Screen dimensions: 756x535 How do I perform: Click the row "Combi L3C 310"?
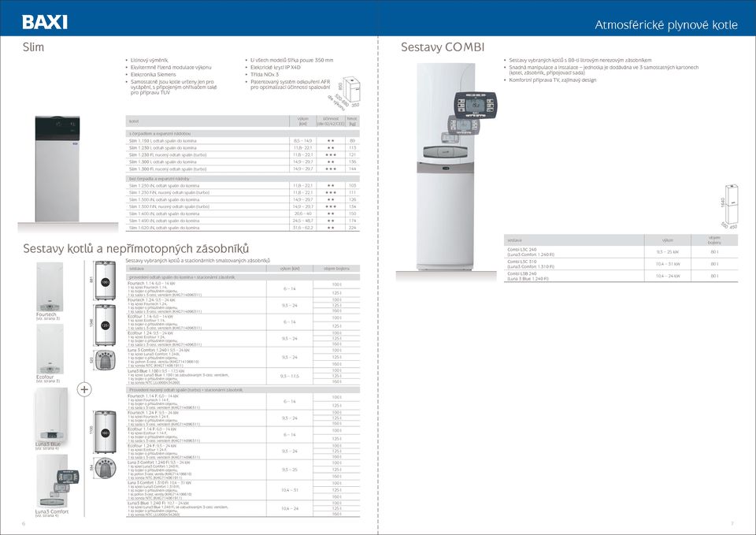621,264
